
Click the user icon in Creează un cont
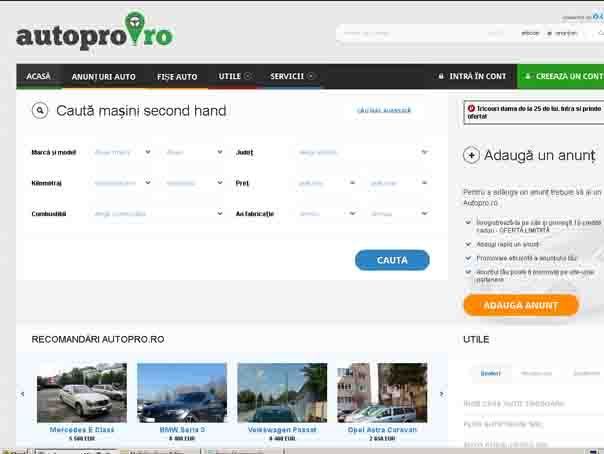pyautogui.click(x=528, y=76)
